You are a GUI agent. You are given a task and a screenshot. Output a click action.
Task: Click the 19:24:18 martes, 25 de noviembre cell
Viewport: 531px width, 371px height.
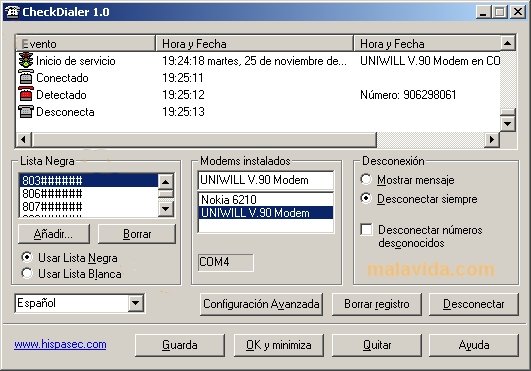(254, 61)
